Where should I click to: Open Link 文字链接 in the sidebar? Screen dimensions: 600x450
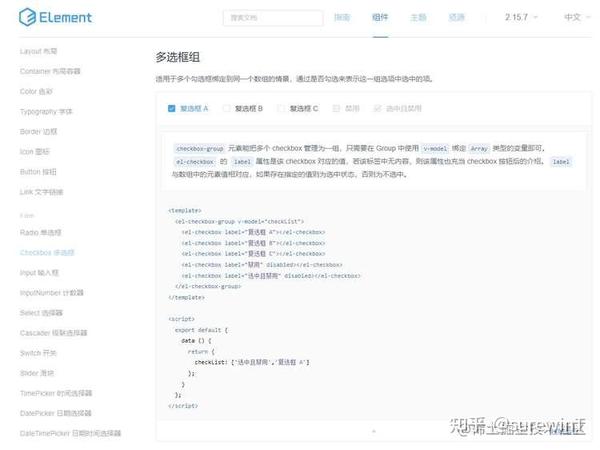point(41,192)
